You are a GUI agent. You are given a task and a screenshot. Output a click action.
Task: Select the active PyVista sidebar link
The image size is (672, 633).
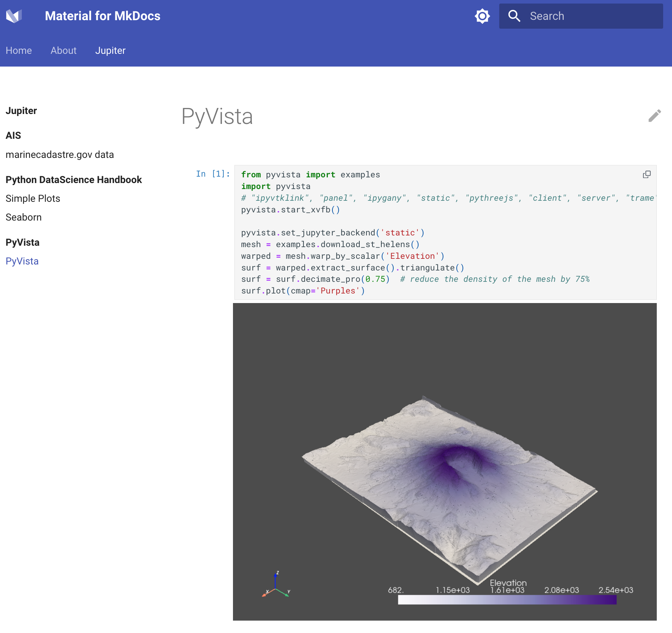tap(22, 261)
